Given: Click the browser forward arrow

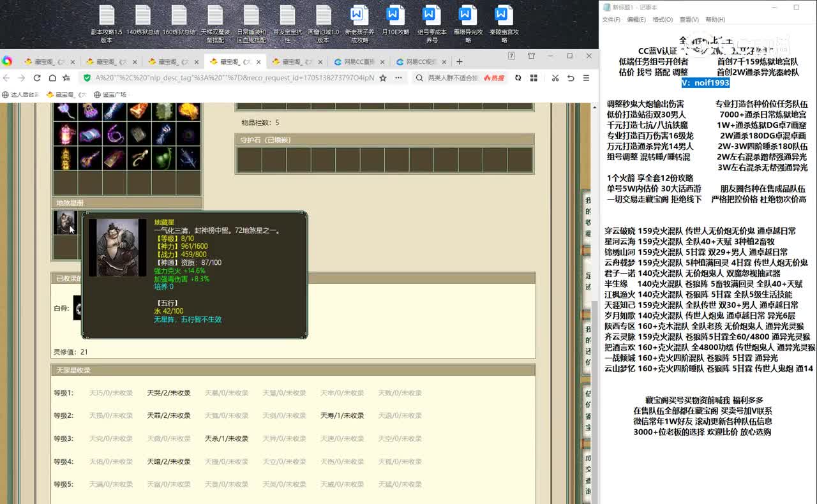Looking at the screenshot, I should click(22, 78).
